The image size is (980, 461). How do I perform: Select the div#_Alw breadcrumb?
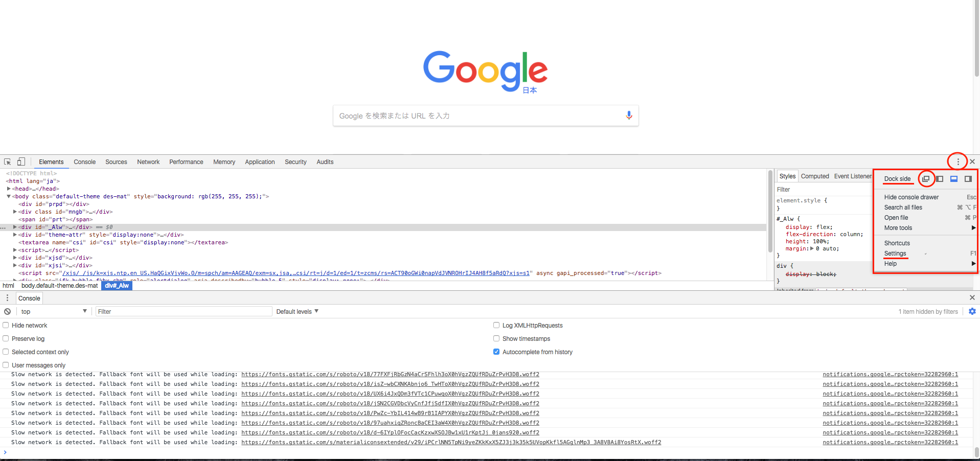pyautogui.click(x=117, y=286)
